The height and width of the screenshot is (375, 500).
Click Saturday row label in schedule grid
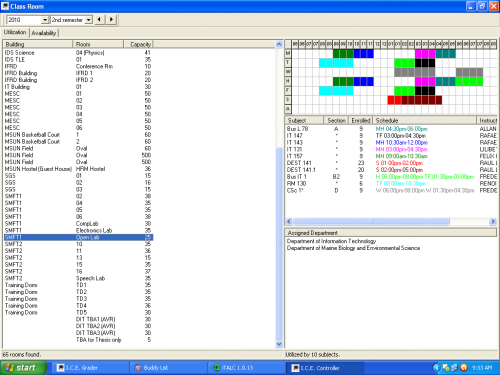tap(288, 100)
